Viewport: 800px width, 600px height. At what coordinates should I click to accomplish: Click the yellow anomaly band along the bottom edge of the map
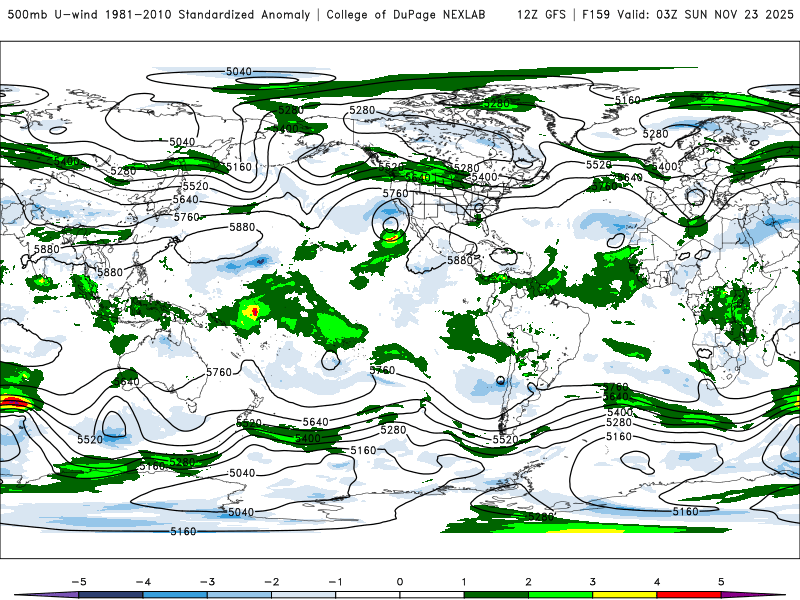[587, 531]
